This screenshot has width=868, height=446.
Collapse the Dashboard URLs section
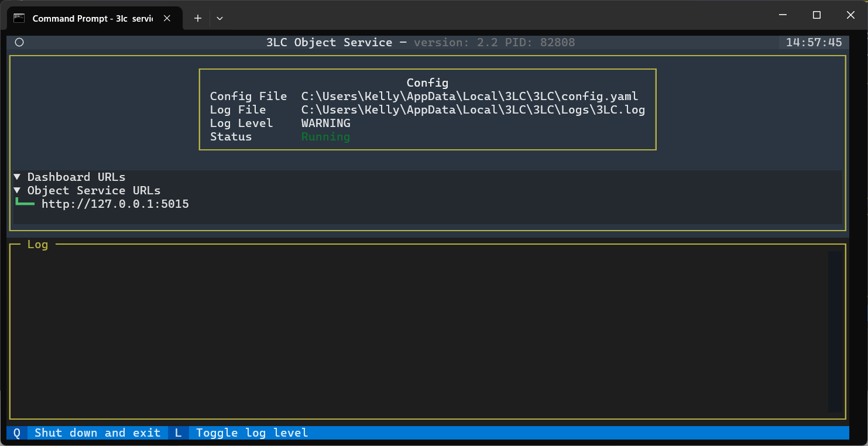[x=17, y=177]
